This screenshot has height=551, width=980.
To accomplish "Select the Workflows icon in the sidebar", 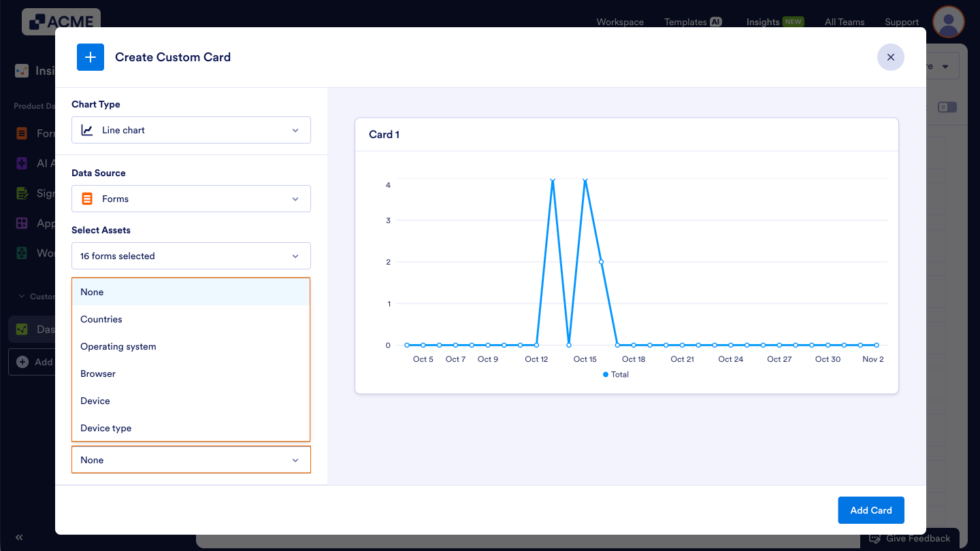I will click(20, 252).
